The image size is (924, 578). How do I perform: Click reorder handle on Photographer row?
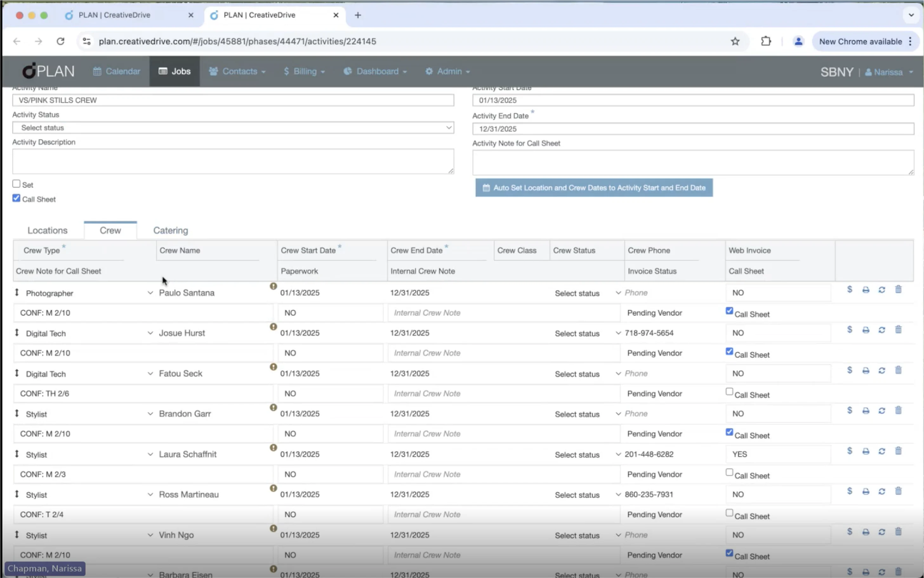17,292
